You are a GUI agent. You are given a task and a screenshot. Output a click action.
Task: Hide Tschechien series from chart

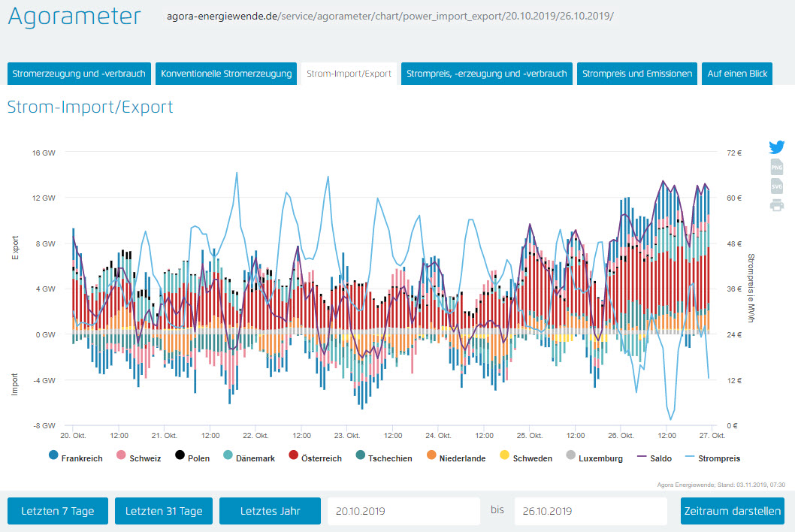tap(383, 458)
